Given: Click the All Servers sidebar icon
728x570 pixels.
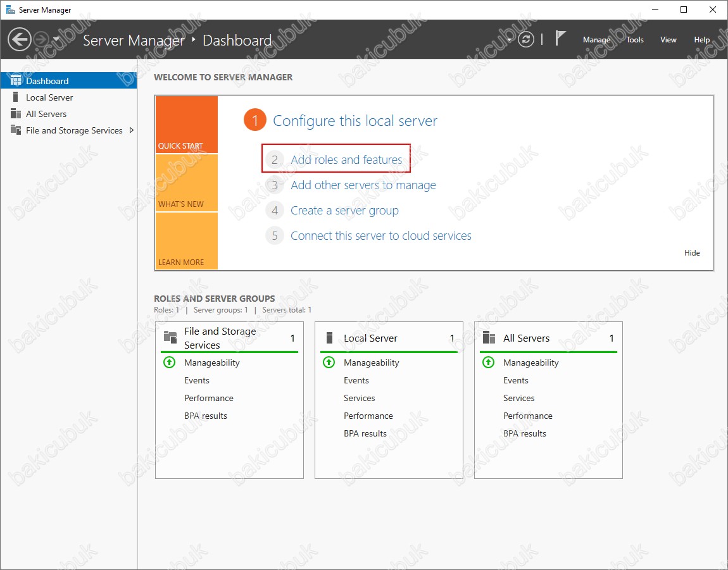Looking at the screenshot, I should pos(16,114).
